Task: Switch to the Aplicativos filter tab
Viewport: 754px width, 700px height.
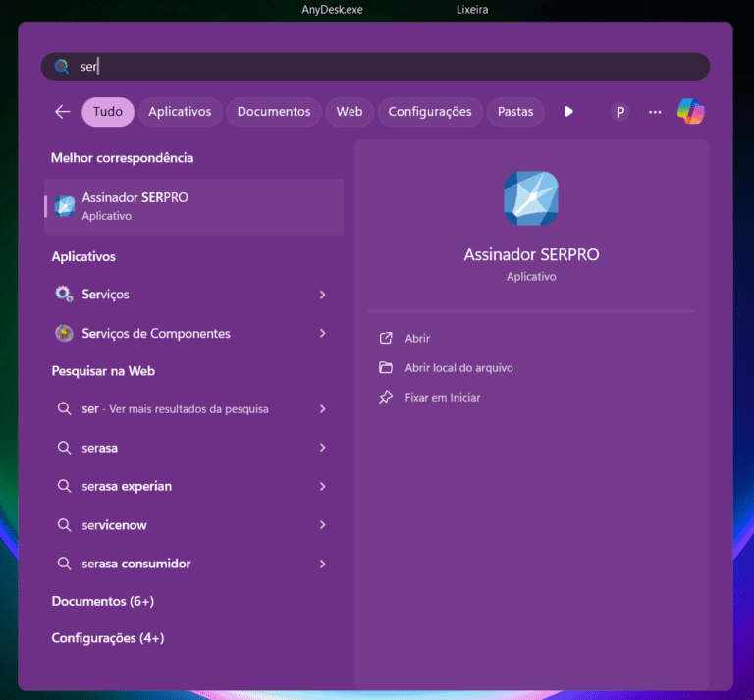Action: pyautogui.click(x=180, y=112)
